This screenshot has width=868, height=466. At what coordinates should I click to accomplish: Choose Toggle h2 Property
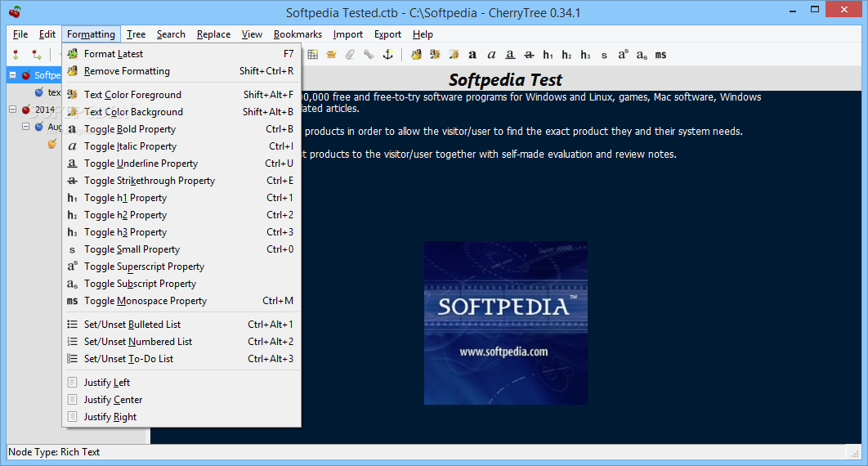tap(181, 215)
